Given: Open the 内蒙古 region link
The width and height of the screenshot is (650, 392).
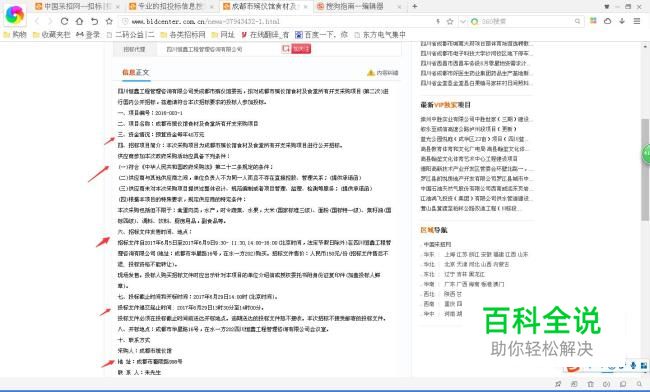Looking at the screenshot, I should (502, 264).
